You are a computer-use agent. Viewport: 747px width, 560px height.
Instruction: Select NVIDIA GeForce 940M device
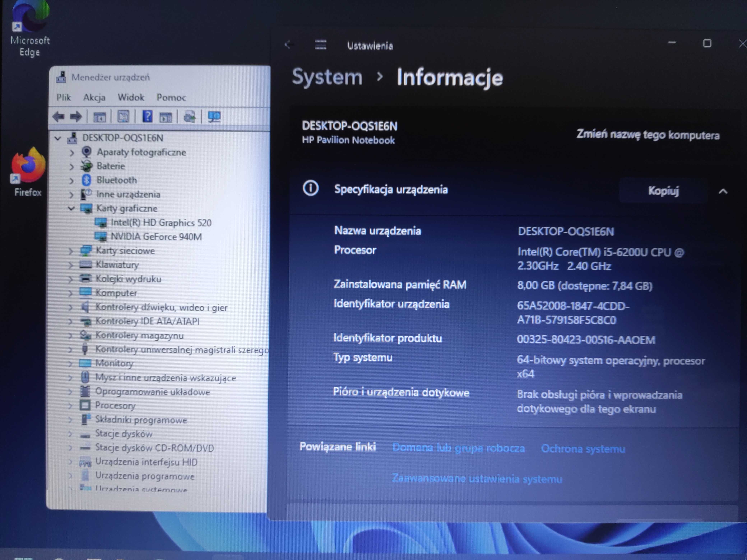156,237
